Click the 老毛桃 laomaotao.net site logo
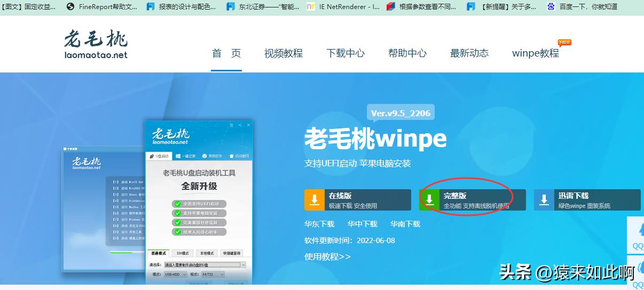The height and width of the screenshot is (290, 644). pos(96,44)
